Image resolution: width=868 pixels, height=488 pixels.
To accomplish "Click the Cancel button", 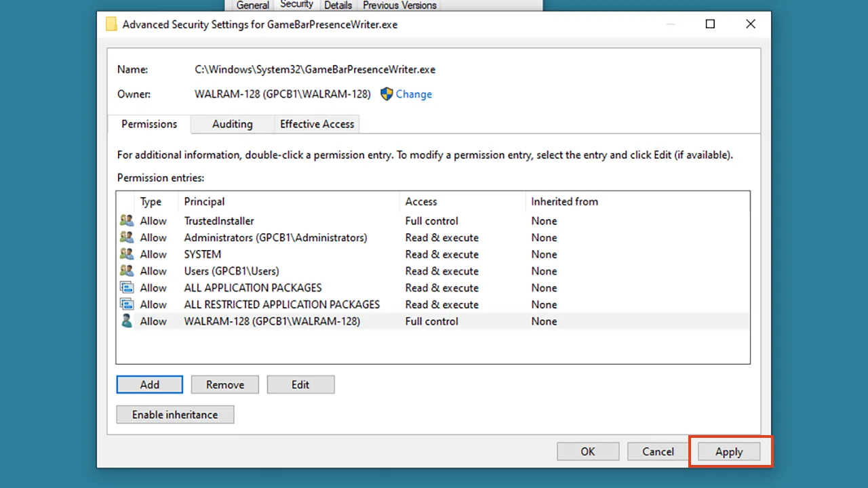I will coord(658,451).
